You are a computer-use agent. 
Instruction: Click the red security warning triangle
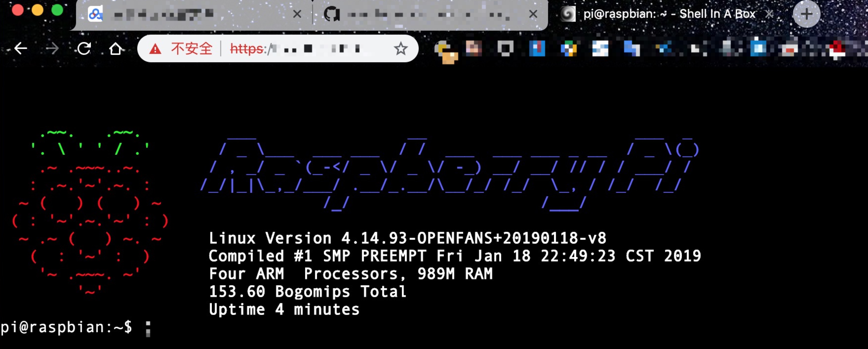tap(155, 49)
